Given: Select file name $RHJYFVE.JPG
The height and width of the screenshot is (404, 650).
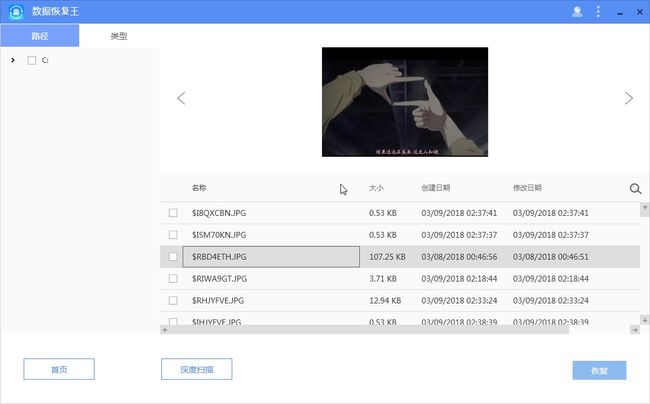Looking at the screenshot, I should coord(218,300).
